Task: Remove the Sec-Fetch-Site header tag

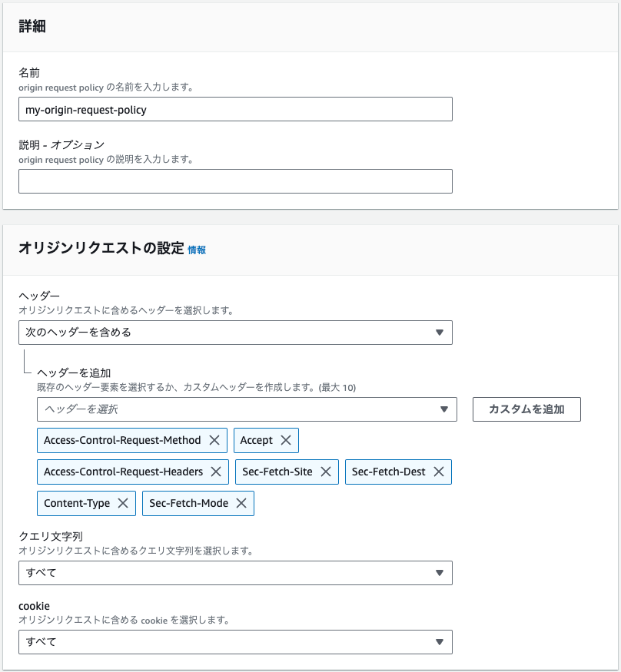Action: tap(326, 472)
